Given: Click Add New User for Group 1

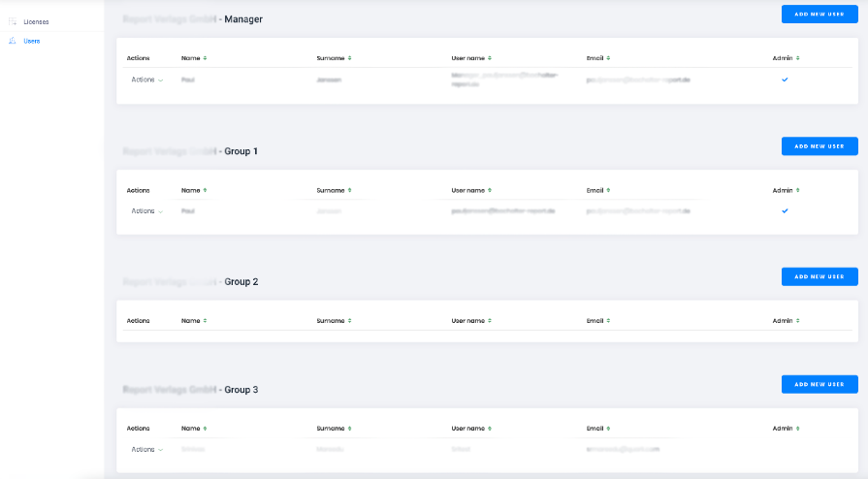Looking at the screenshot, I should (819, 146).
